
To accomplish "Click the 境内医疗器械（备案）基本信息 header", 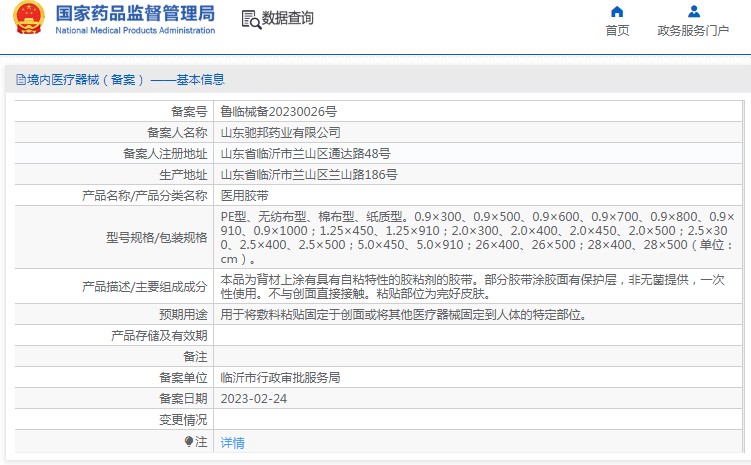I will pyautogui.click(x=120, y=79).
